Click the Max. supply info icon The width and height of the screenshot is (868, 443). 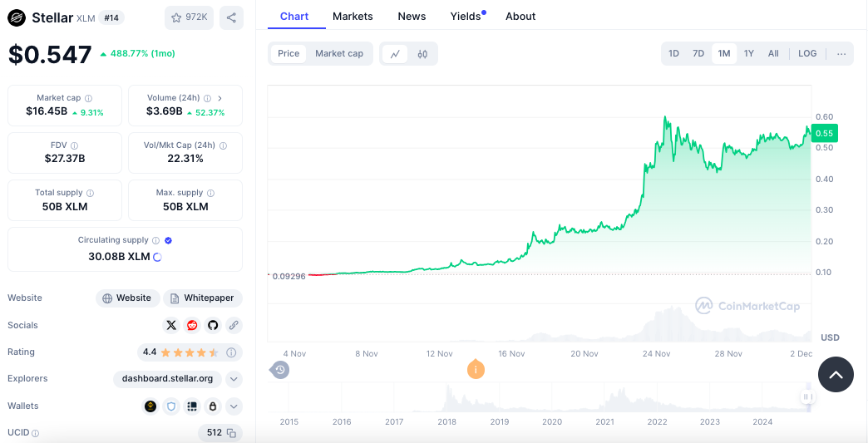pos(211,193)
